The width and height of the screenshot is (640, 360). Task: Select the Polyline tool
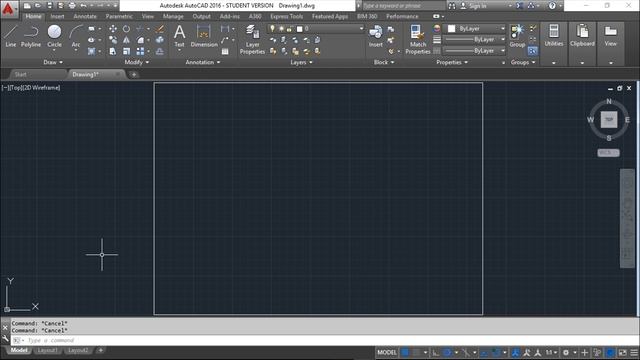pyautogui.click(x=31, y=36)
